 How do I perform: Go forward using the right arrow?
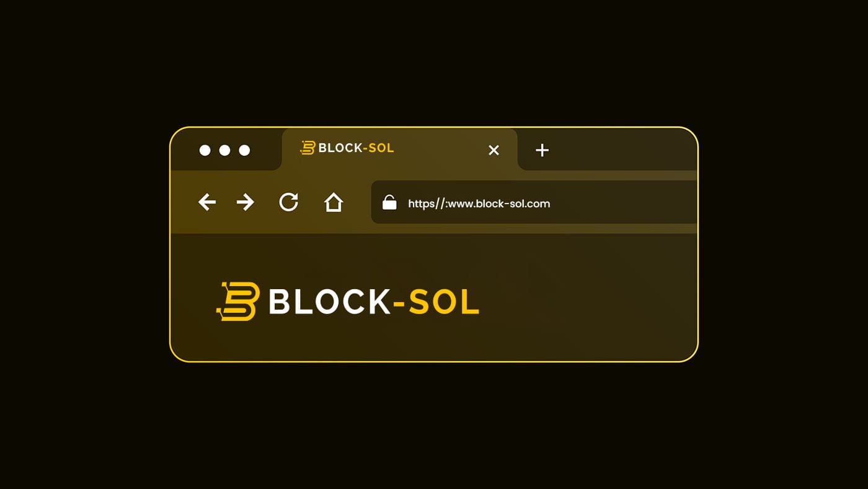coord(246,202)
